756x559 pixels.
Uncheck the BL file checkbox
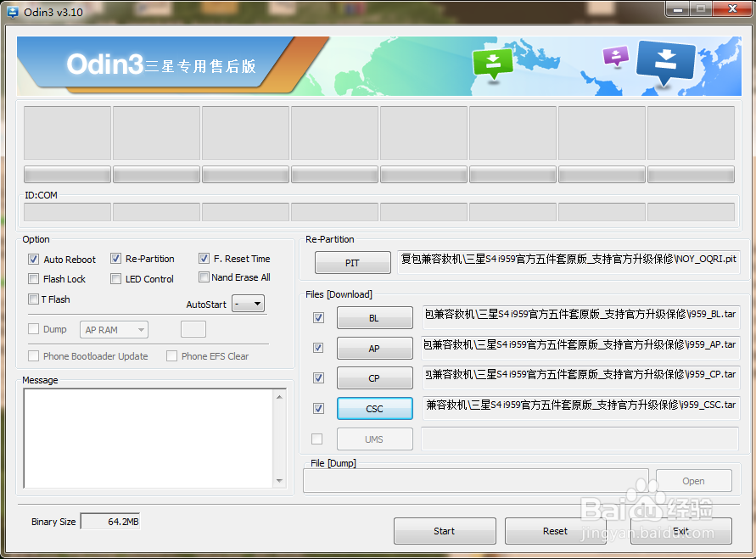pyautogui.click(x=318, y=317)
